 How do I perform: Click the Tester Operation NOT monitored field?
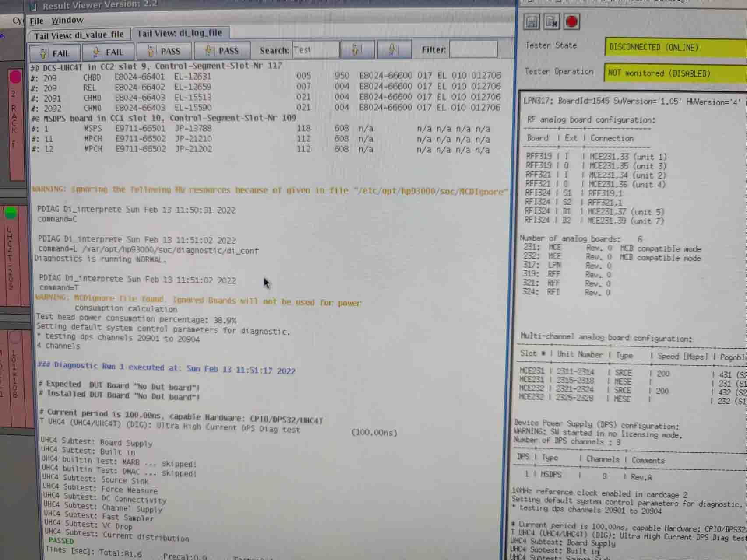point(674,73)
